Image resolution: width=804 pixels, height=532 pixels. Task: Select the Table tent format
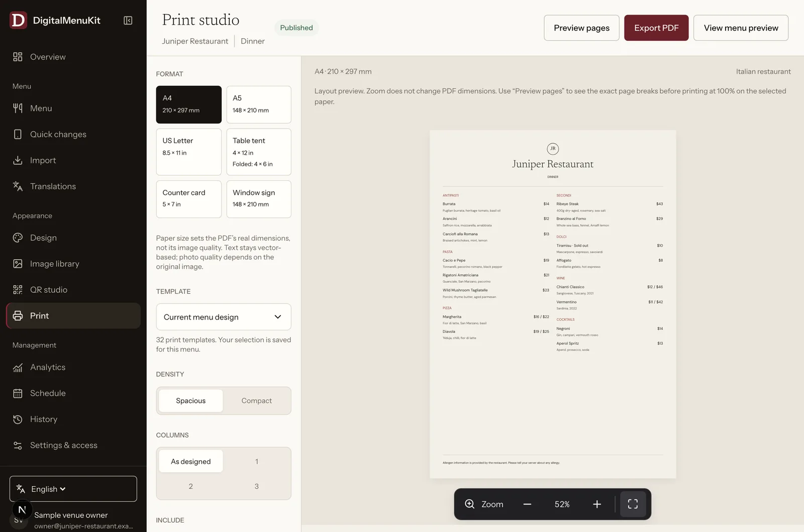[259, 152]
